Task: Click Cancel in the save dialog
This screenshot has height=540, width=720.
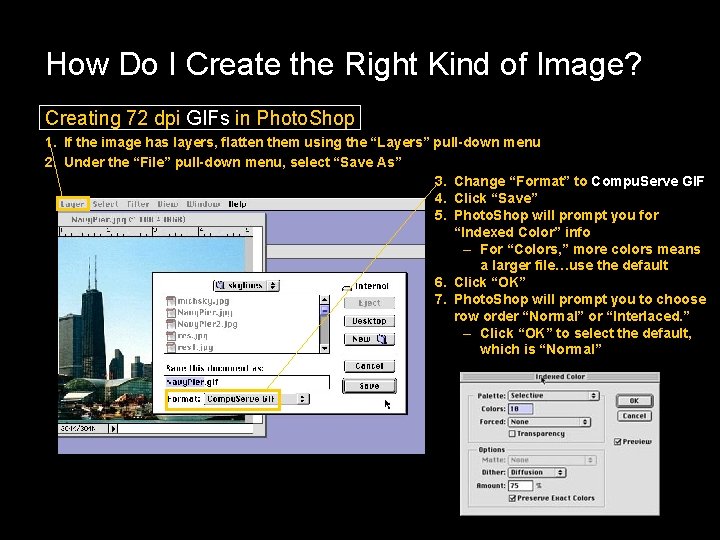Action: (x=369, y=366)
